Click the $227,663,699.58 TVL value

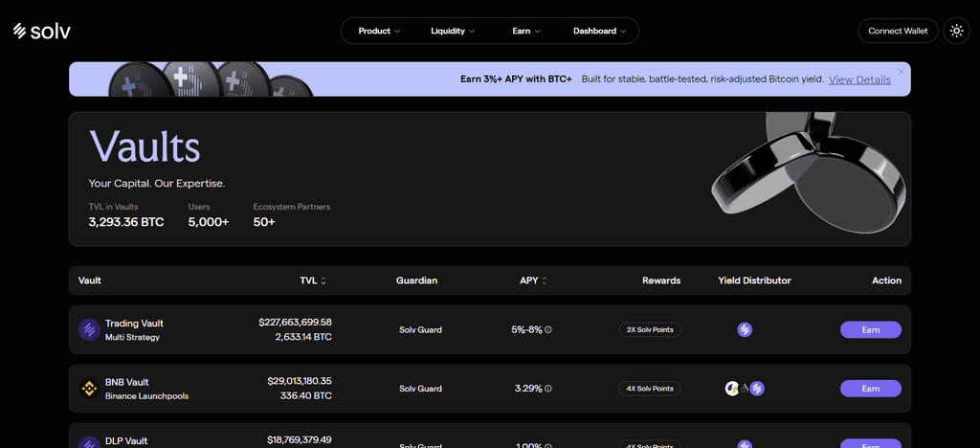(x=295, y=323)
